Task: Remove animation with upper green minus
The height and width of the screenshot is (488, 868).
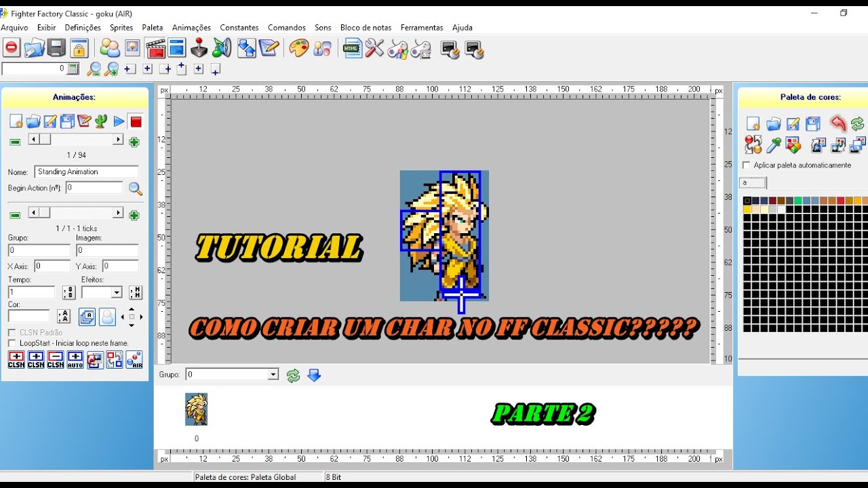Action: point(15,142)
